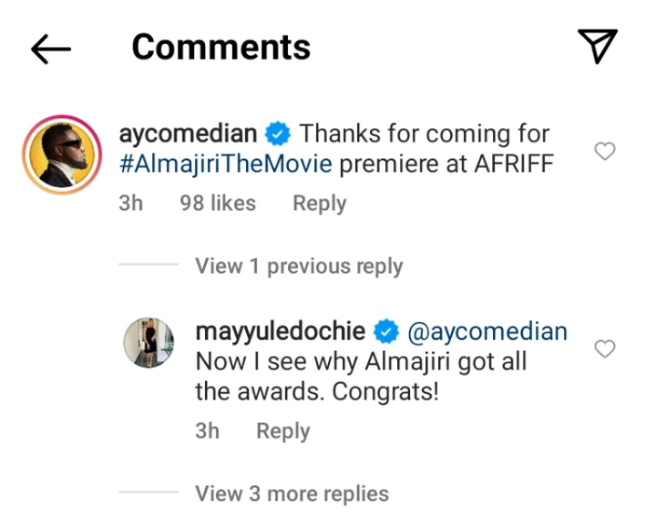Screen dimensions: 670x517
Task: Open the paper plane share icon
Action: [x=597, y=46]
